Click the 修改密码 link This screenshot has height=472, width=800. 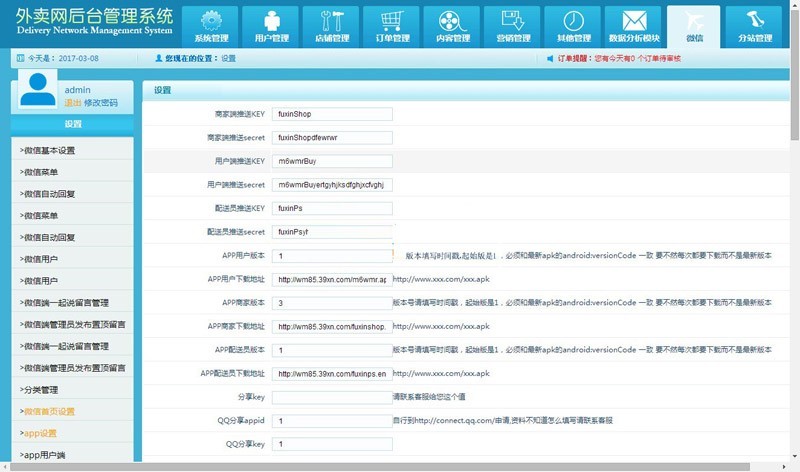tap(101, 103)
